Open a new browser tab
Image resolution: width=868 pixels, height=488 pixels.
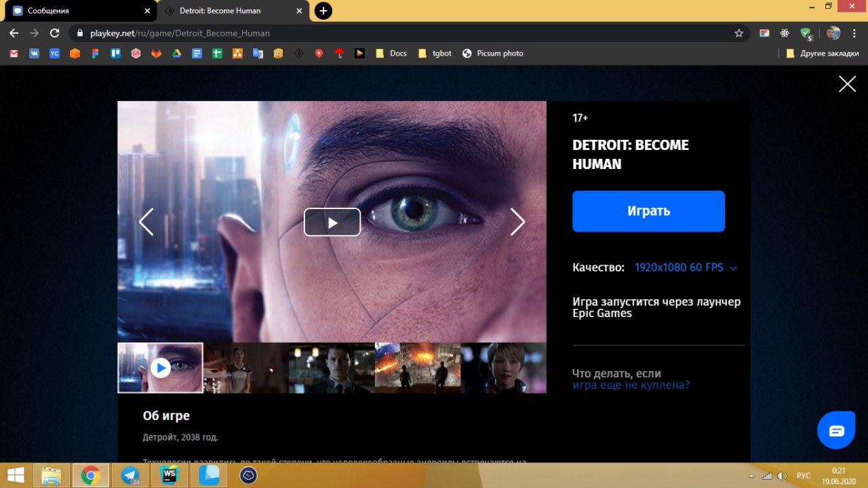click(x=323, y=11)
